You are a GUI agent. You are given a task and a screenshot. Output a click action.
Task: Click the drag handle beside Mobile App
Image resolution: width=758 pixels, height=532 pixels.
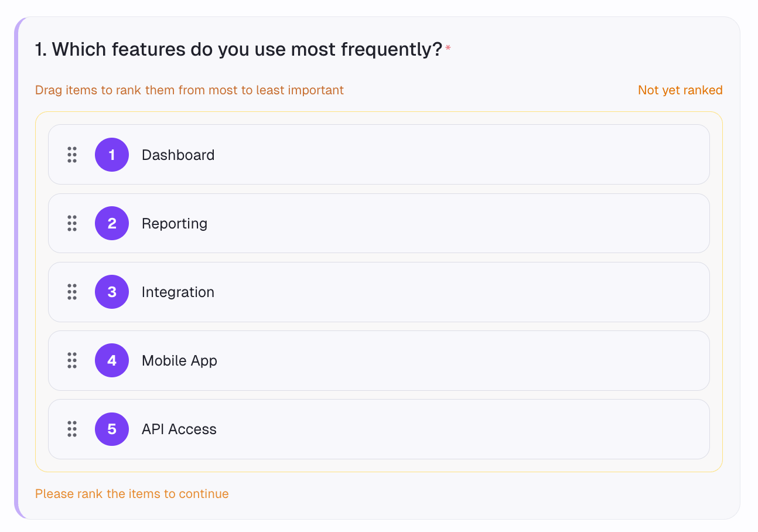(x=72, y=360)
